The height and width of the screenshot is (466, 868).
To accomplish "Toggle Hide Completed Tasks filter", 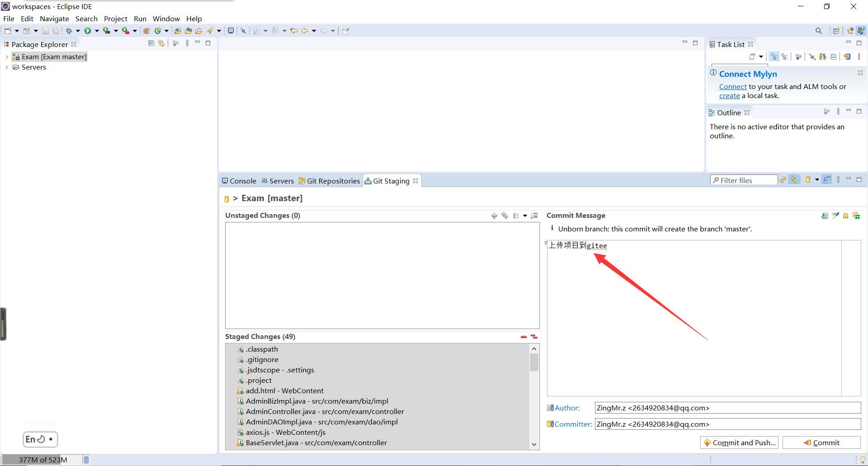I will [812, 56].
